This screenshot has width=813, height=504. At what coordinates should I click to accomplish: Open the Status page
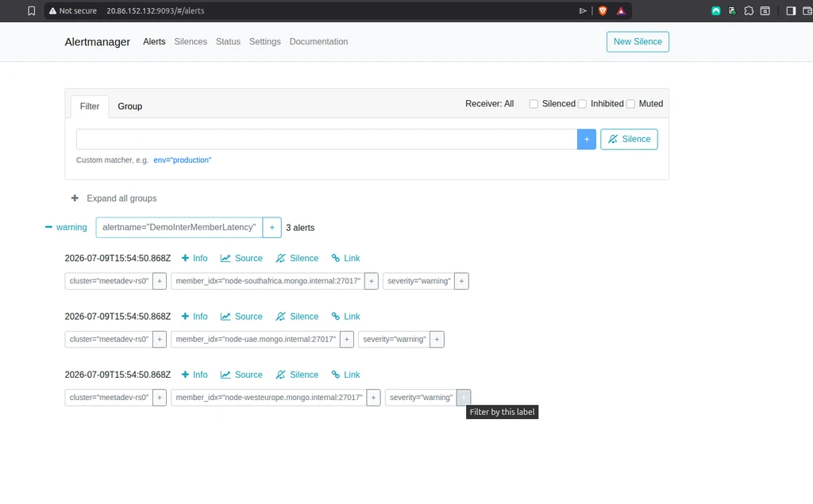[x=228, y=41]
